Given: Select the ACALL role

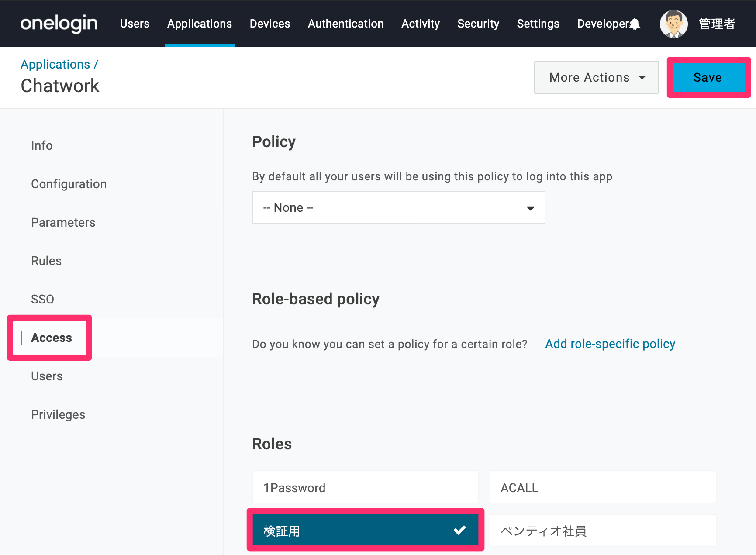Looking at the screenshot, I should click(x=603, y=487).
